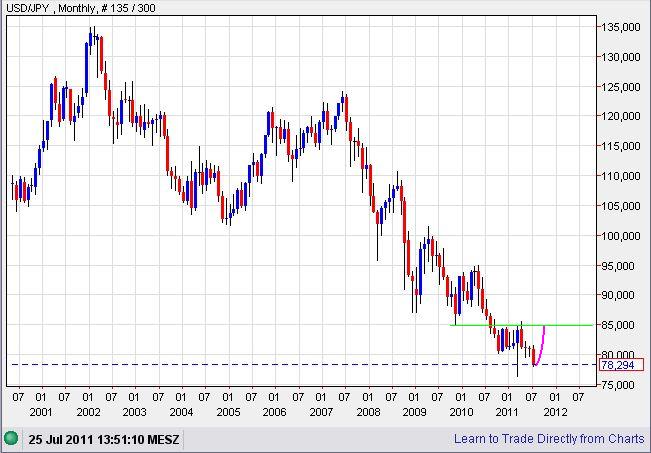
Task: Click the 2012 year label on time axis
Action: tap(556, 412)
